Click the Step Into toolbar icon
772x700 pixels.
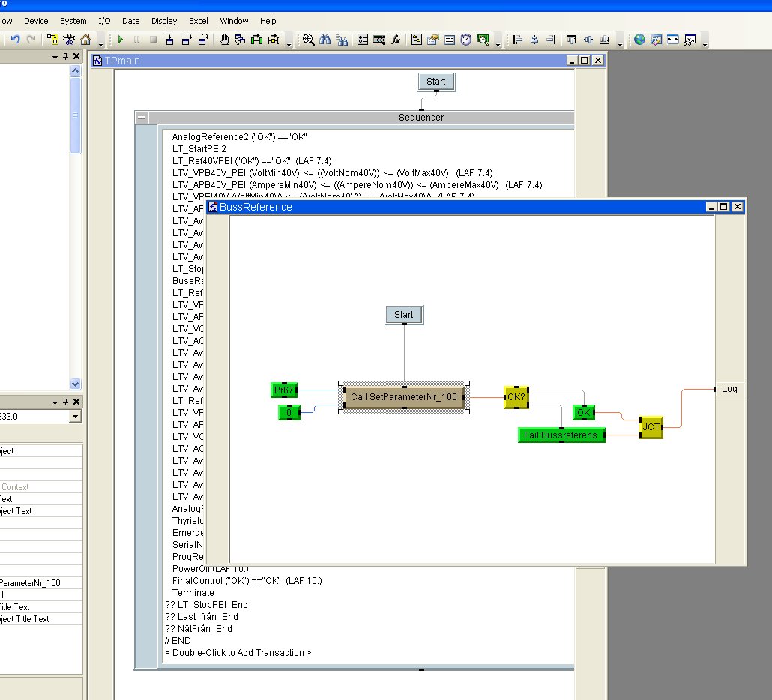[169, 40]
